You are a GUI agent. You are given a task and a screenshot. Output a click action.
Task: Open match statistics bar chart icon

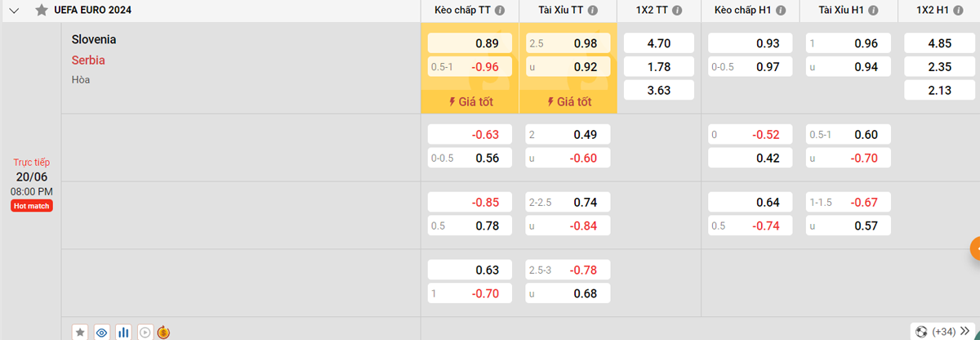click(x=123, y=332)
